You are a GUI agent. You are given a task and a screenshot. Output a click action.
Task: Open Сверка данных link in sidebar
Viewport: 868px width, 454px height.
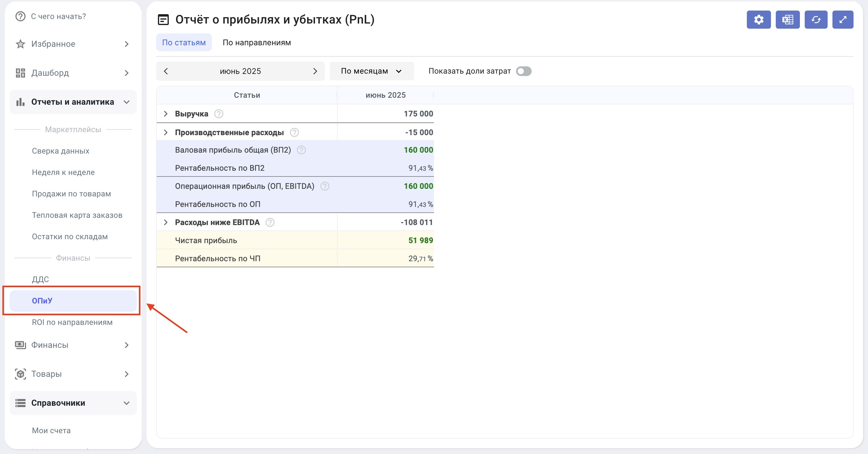[61, 151]
